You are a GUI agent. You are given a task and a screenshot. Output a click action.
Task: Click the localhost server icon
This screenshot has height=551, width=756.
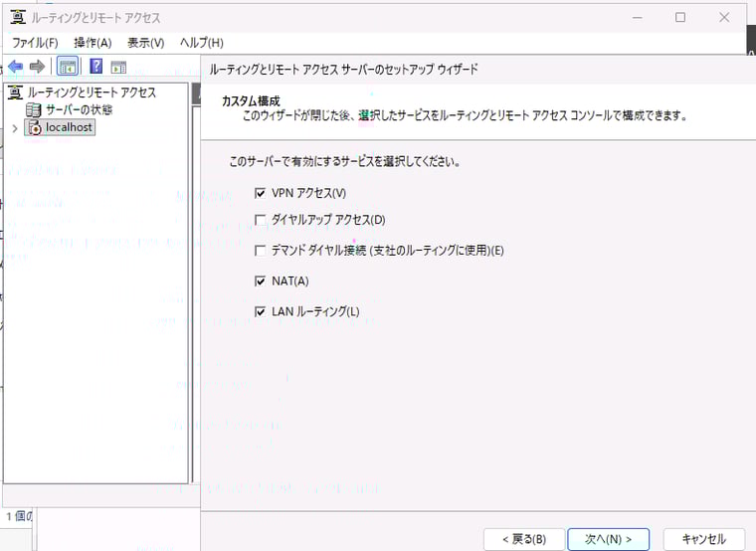click(x=34, y=127)
